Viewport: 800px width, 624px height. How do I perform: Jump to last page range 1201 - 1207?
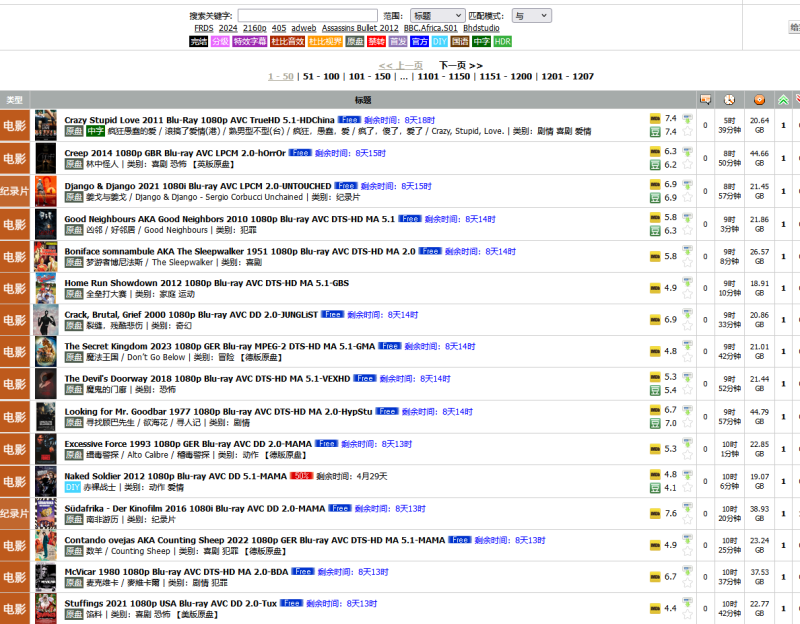point(567,77)
